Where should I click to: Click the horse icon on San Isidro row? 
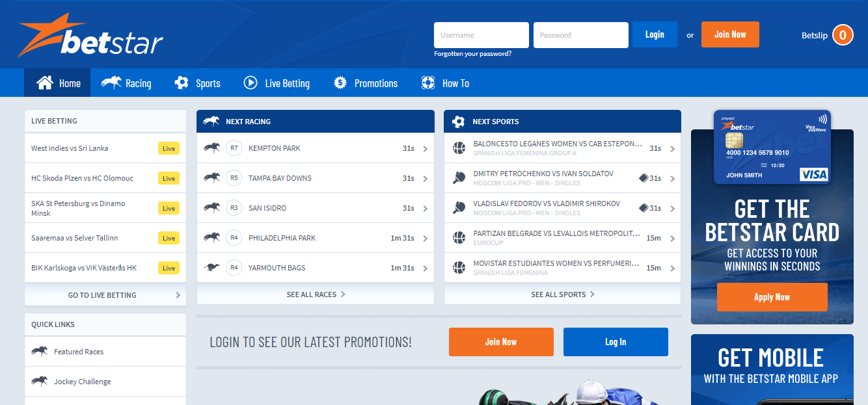(211, 208)
